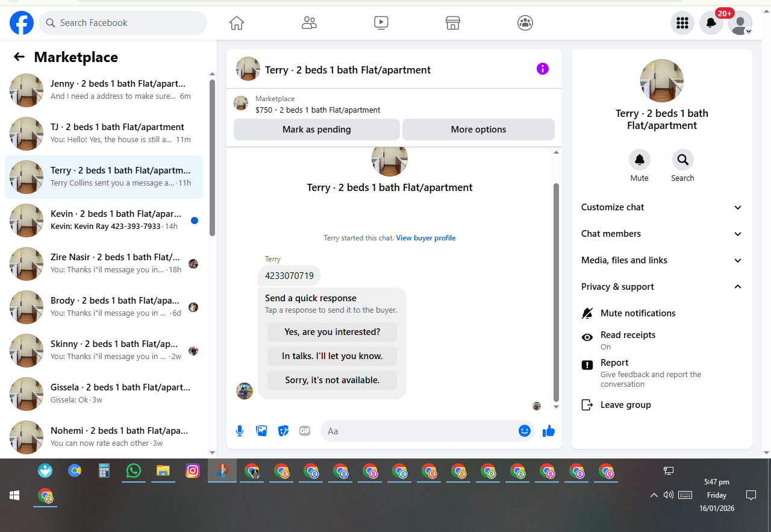This screenshot has width=771, height=532.
Task: Expand Chat members section
Action: (662, 234)
